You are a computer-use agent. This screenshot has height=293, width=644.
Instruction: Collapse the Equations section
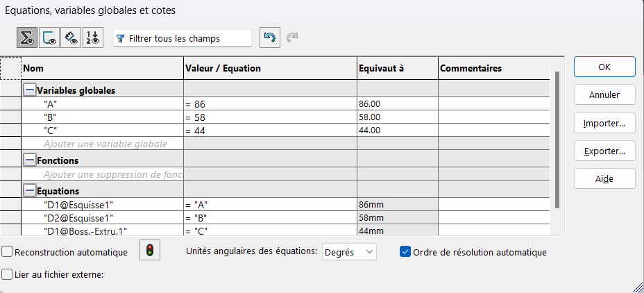click(x=29, y=191)
